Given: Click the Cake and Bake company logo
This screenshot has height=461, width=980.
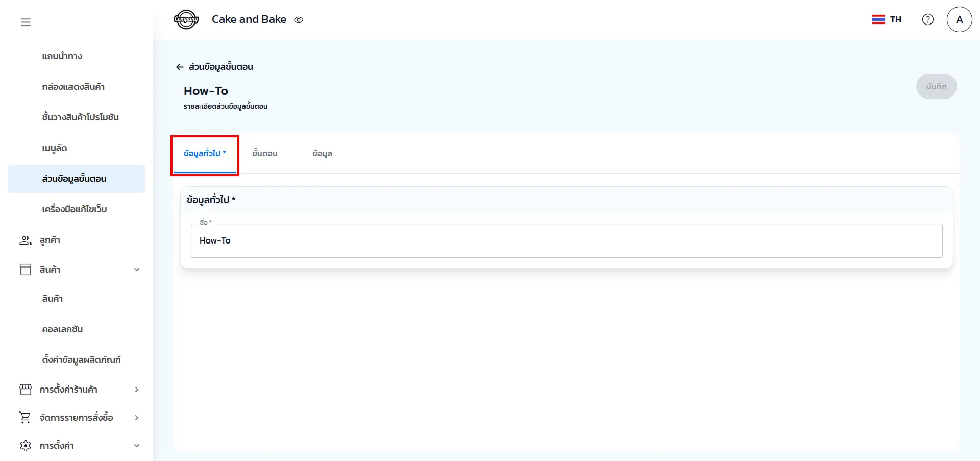Looking at the screenshot, I should [186, 20].
